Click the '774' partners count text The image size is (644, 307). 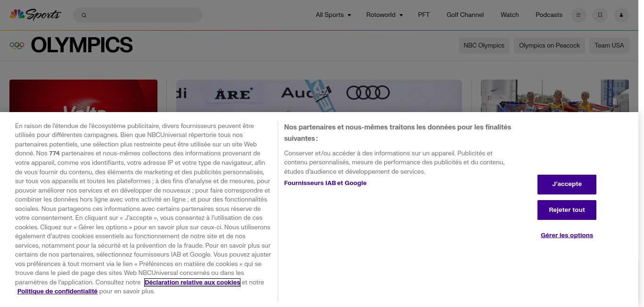(54, 153)
